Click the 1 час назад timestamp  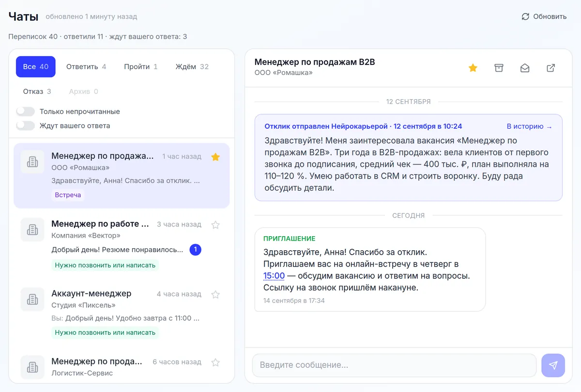click(x=182, y=156)
